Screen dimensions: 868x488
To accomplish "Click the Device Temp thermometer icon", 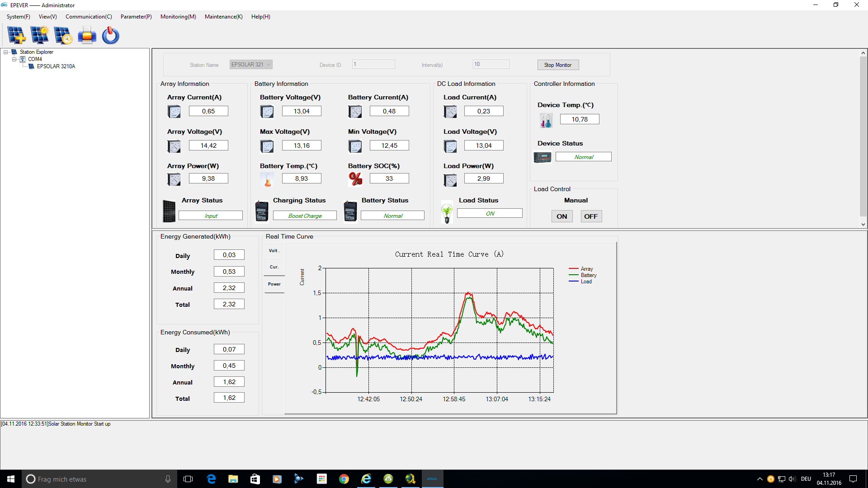I will (x=546, y=120).
